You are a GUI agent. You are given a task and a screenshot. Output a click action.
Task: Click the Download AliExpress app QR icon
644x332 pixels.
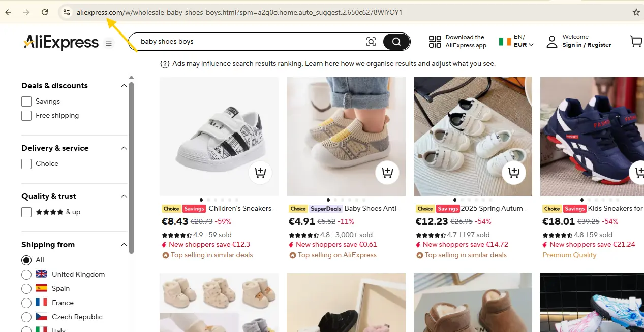tap(435, 41)
